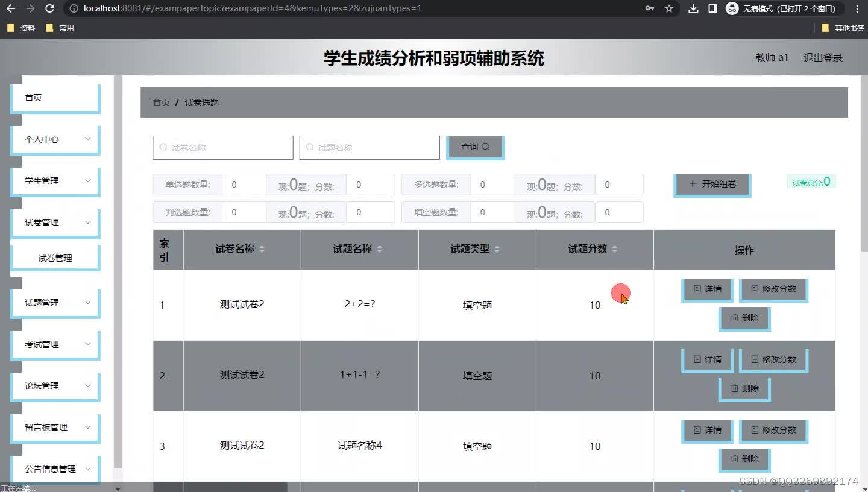Expand 考试管理 sidebar menu
The width and height of the screenshot is (868, 492).
point(55,345)
